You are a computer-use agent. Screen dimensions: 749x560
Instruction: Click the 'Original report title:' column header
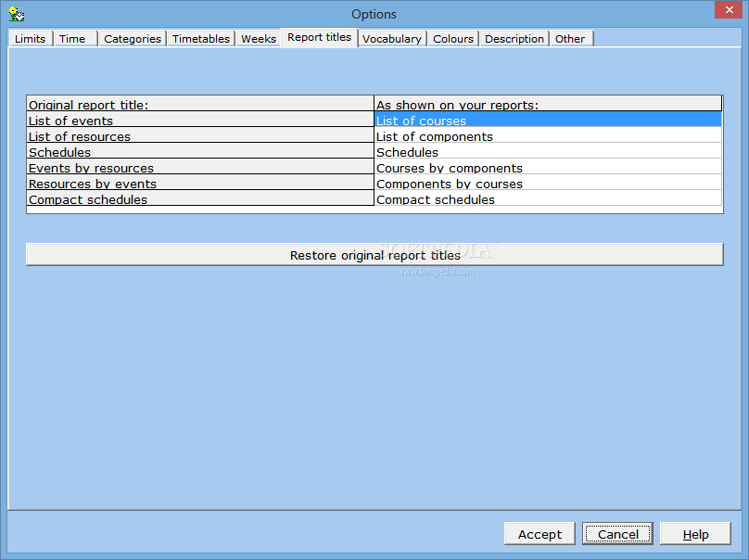pos(200,104)
